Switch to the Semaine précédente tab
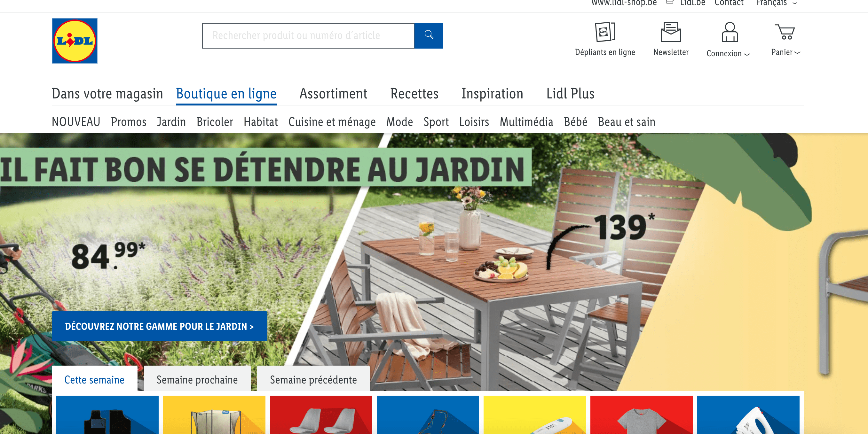 tap(313, 379)
